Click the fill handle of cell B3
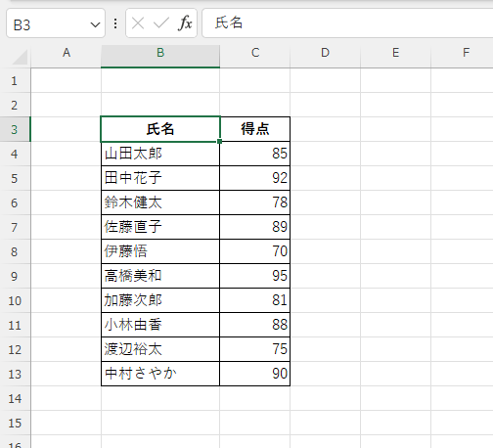493x448 pixels. (x=219, y=141)
